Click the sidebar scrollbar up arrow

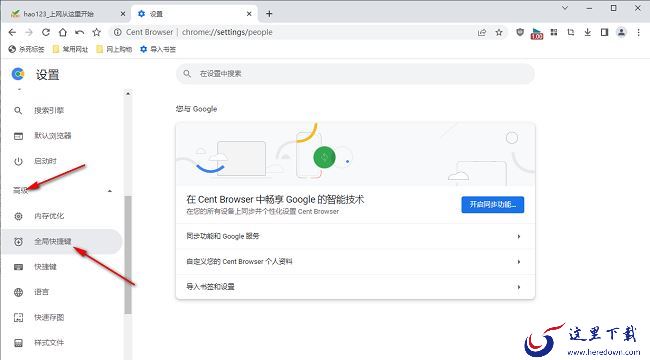click(x=128, y=94)
